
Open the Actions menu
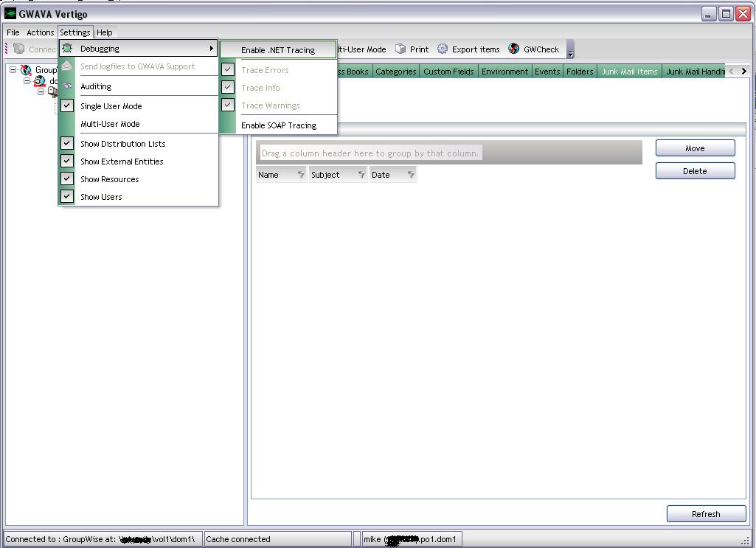(x=40, y=32)
